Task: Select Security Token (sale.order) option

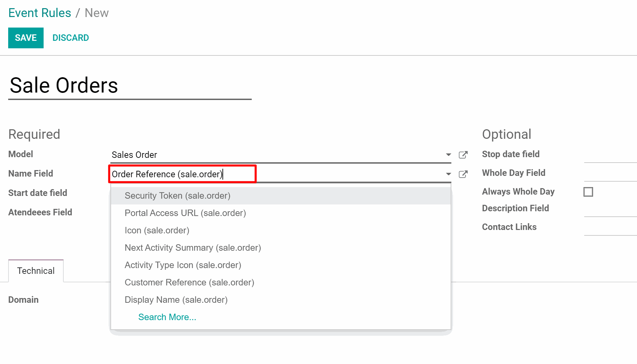Action: (x=281, y=196)
